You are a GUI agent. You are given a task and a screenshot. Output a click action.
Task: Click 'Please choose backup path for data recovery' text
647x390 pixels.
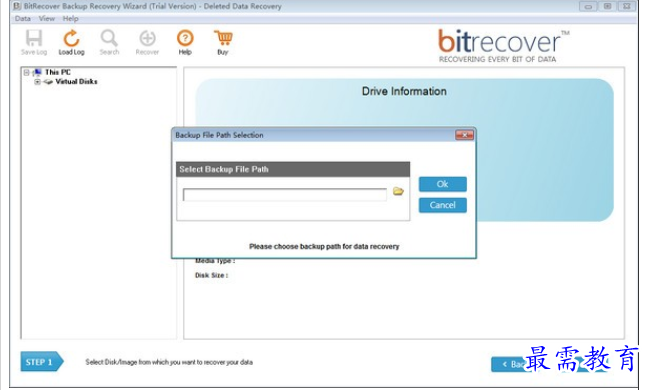coord(324,246)
